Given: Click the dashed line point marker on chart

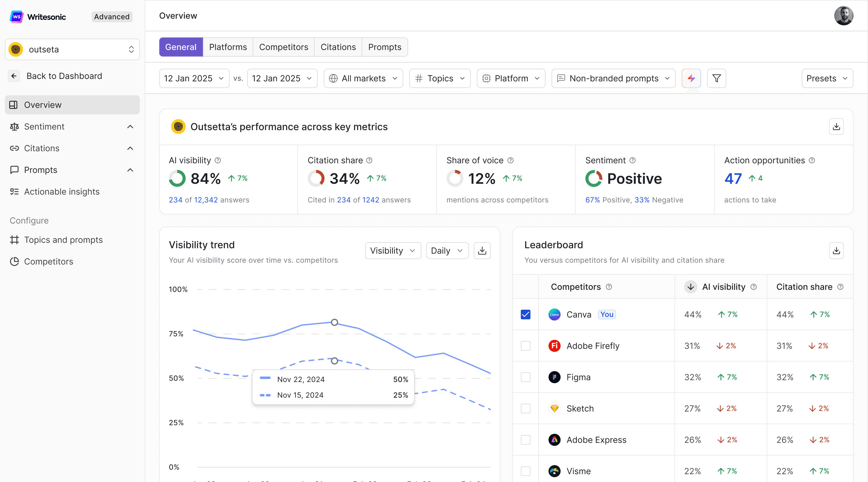Looking at the screenshot, I should (x=334, y=361).
